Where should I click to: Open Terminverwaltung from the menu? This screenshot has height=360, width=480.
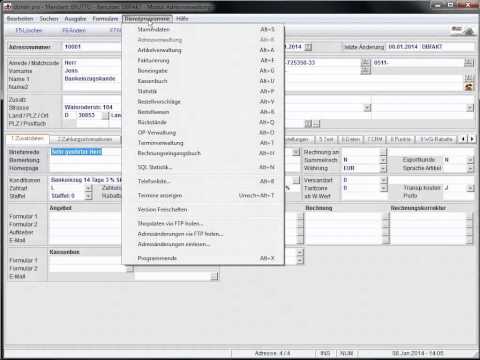(204, 143)
